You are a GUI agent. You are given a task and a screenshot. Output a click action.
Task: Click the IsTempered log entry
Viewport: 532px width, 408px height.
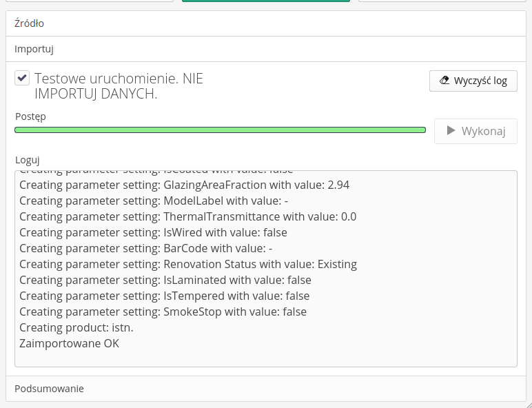click(164, 296)
